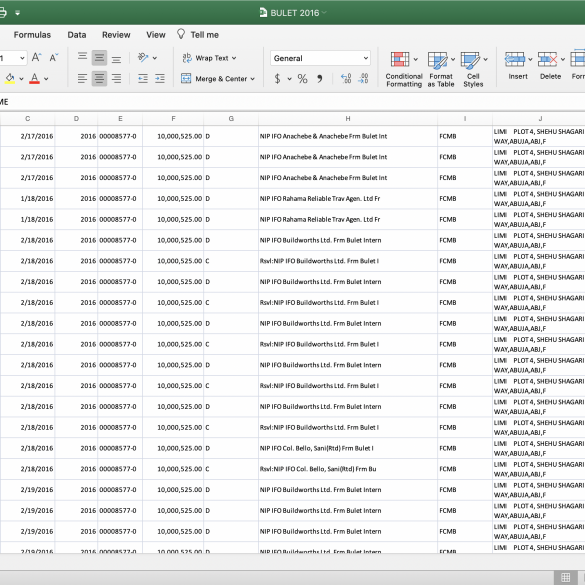Apply the Percent Style format
Screen dimensions: 585x585
coord(302,78)
